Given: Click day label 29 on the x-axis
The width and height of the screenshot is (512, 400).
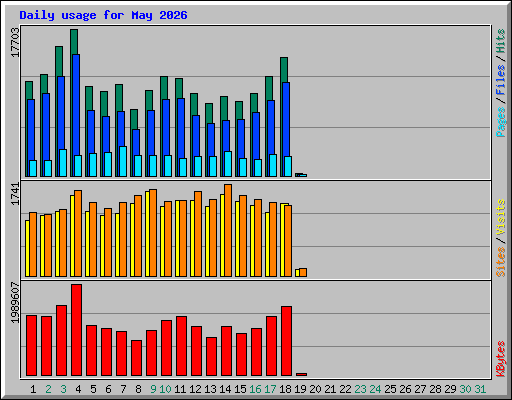Looking at the screenshot, I should pos(450,389).
